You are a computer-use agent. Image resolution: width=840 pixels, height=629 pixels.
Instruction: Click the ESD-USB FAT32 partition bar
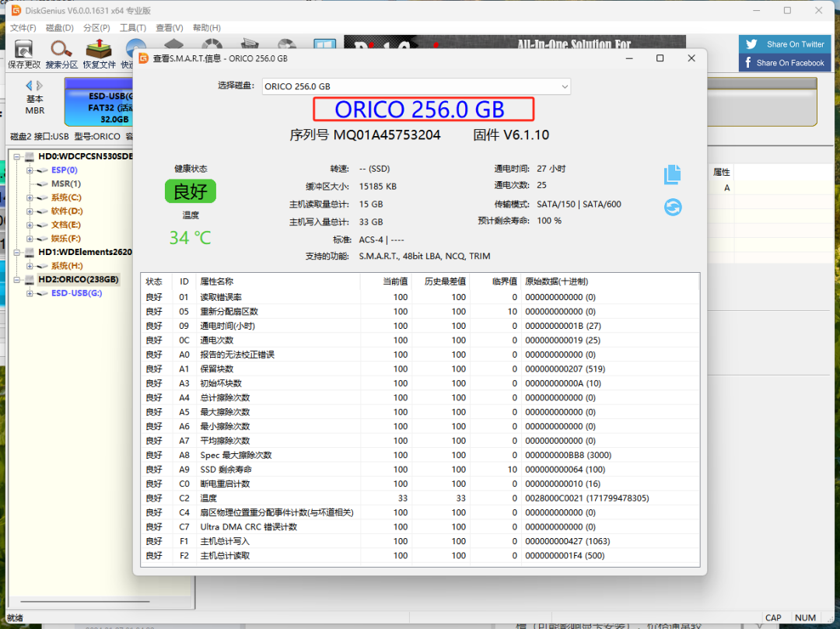click(99, 102)
